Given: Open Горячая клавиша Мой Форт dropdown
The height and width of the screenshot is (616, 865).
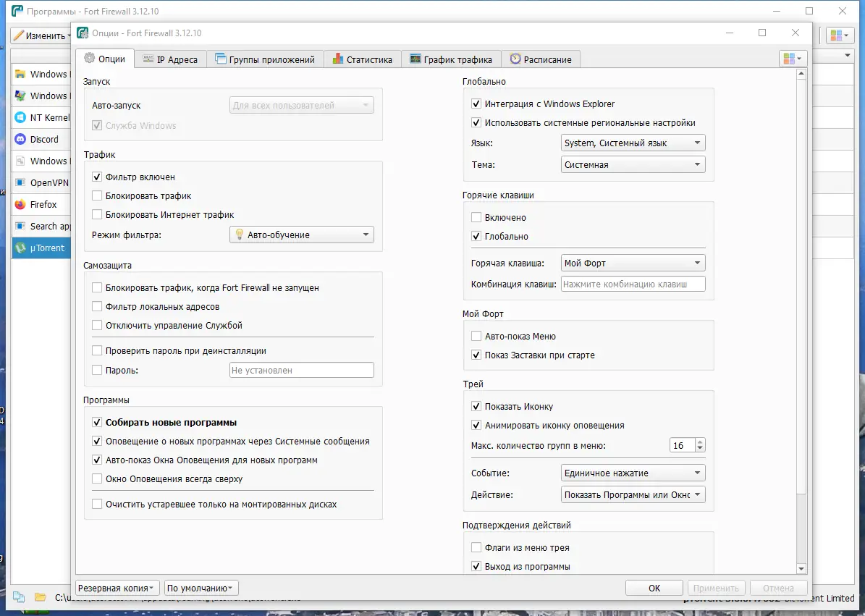Looking at the screenshot, I should (633, 263).
